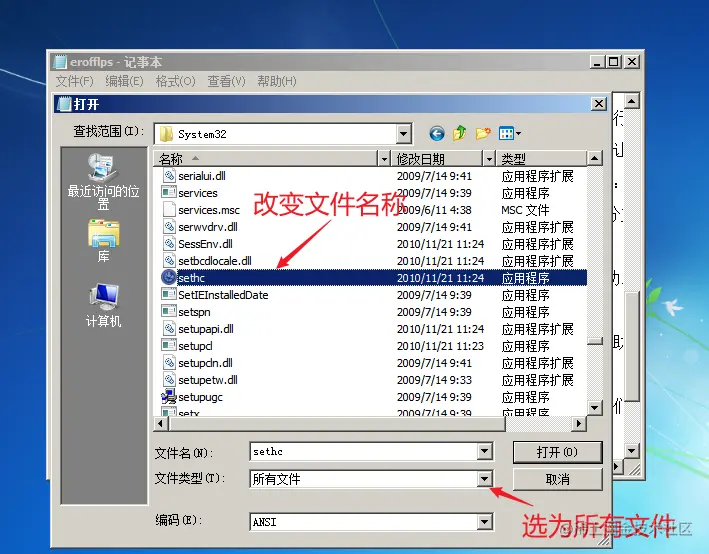This screenshot has width=709, height=554.
Task: Open Recent Places (最近访问的位置) shortcut
Action: pos(103,181)
